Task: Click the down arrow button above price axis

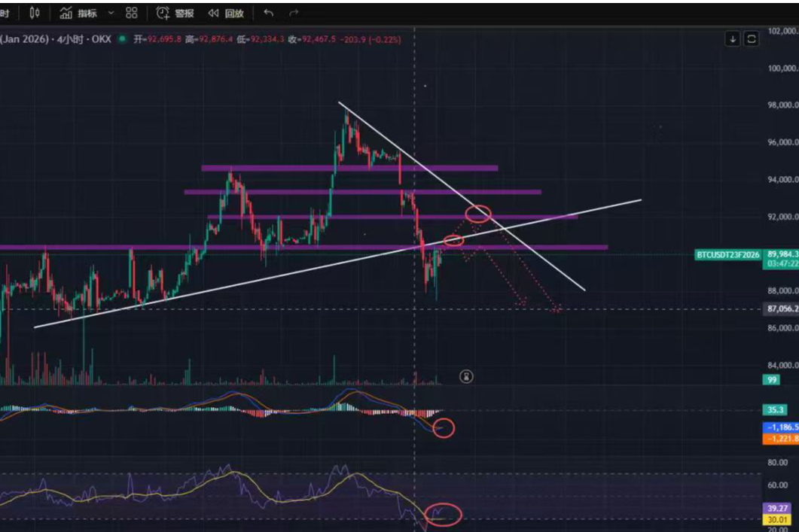Action: (x=732, y=39)
